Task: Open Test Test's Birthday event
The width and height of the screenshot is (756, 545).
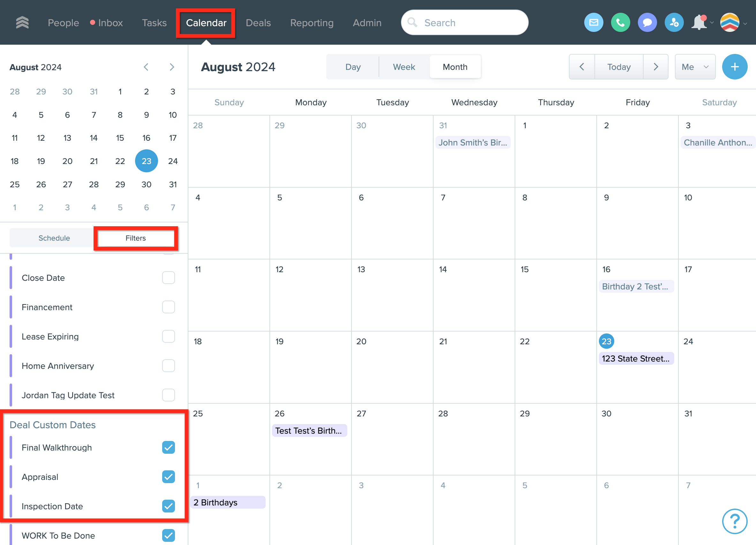Action: point(309,431)
